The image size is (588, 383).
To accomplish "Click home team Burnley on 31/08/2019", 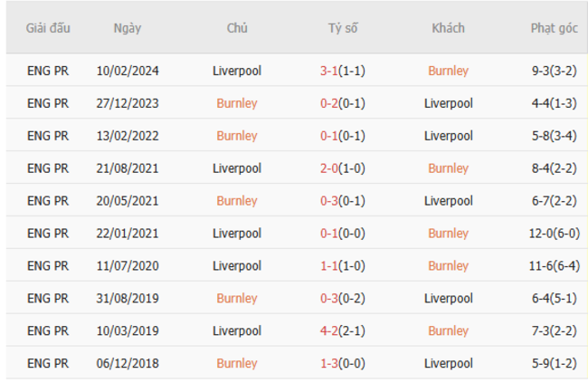I will pyautogui.click(x=237, y=298).
